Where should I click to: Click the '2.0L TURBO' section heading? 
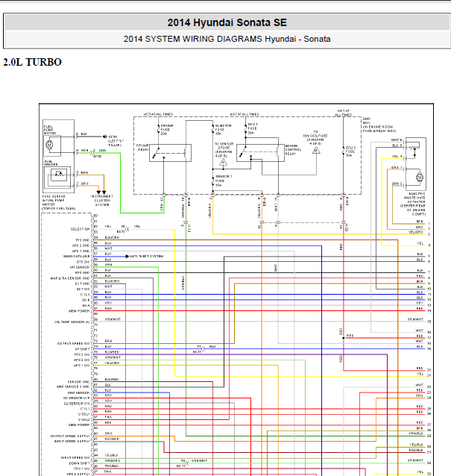(32, 62)
